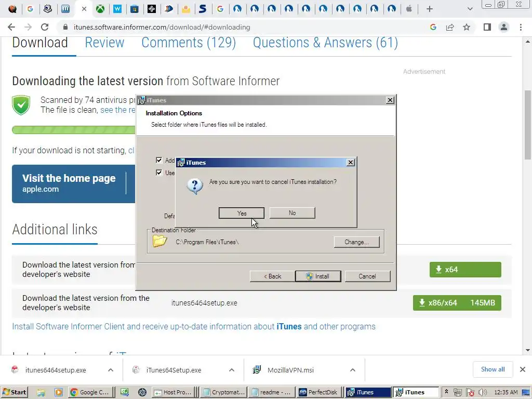Switch to the blue S icon tab
The image size is (532, 399).
[203, 9]
